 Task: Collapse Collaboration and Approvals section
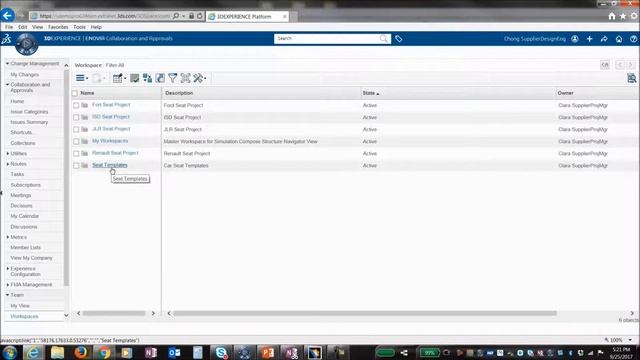point(7,84)
